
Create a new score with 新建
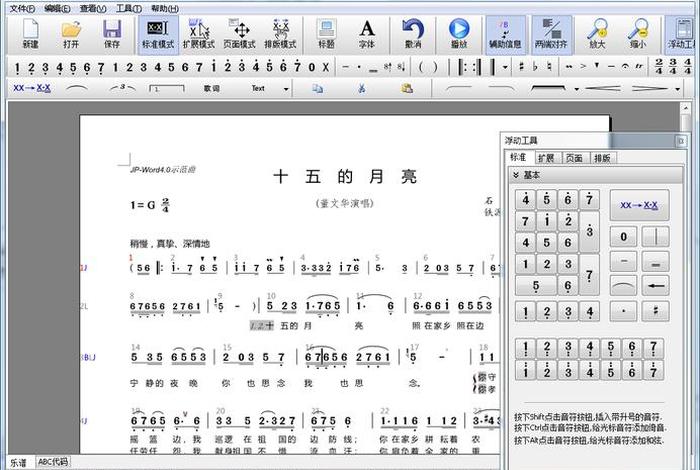30,34
